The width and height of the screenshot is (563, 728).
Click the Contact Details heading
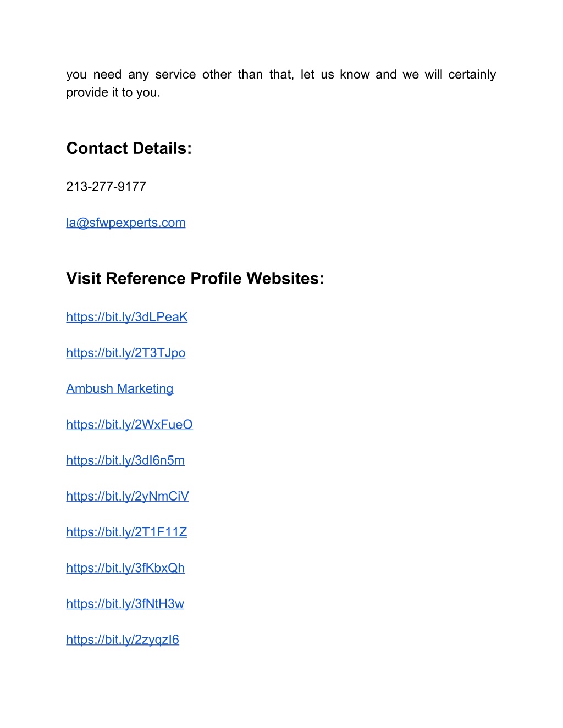point(129,148)
